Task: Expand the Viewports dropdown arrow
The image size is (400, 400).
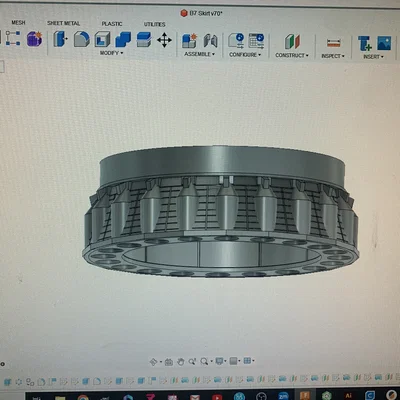Action: tap(253, 361)
